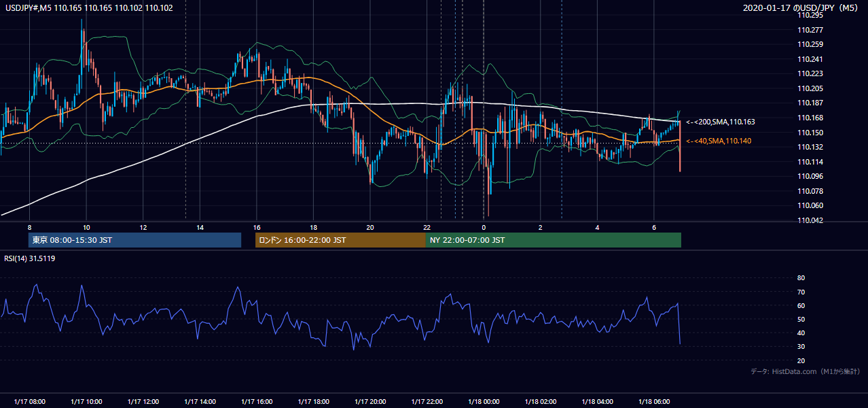Viewport: 868px width, 408px height.
Task: Click hour tick 10 under price chart
Action: 86,227
